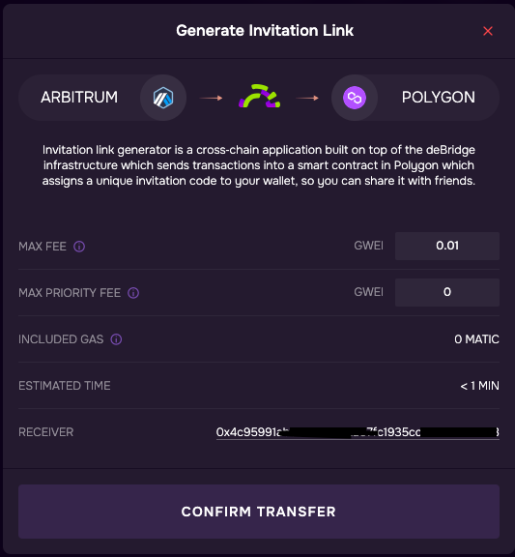
Task: Click the 0 MATIC included gas value
Action: (477, 339)
